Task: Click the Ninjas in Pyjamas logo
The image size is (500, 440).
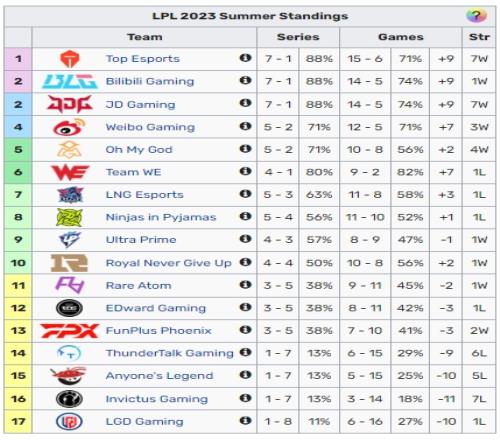Action: point(69,217)
